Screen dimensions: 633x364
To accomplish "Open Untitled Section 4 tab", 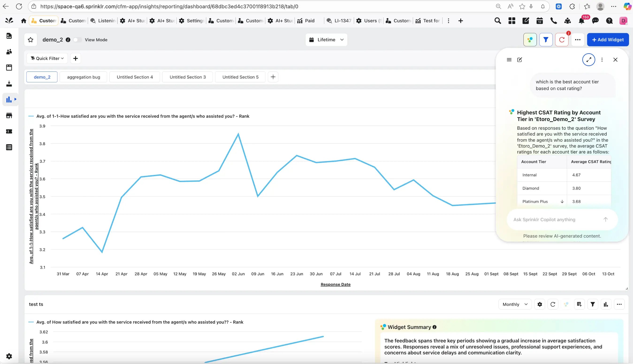I will [135, 77].
